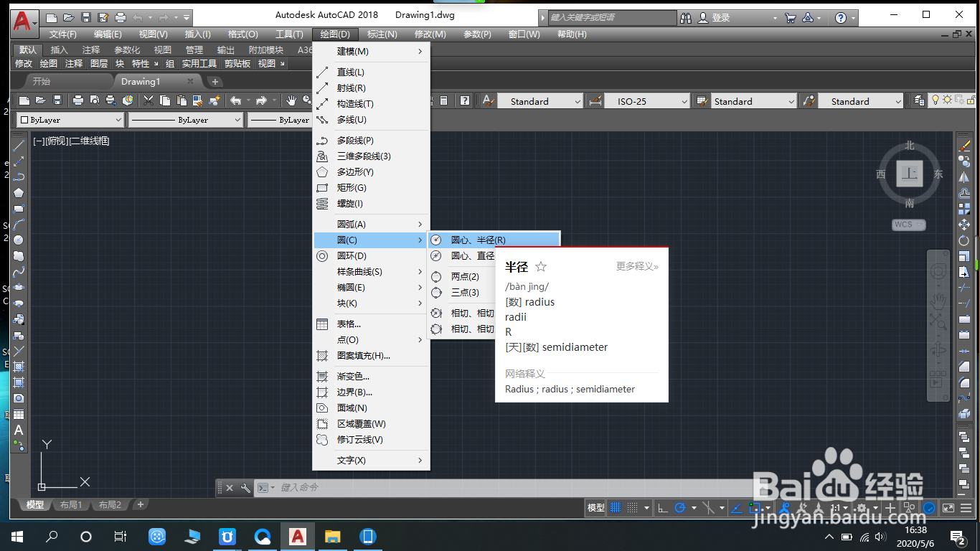Click the clean screen icon in status bar

click(x=948, y=508)
